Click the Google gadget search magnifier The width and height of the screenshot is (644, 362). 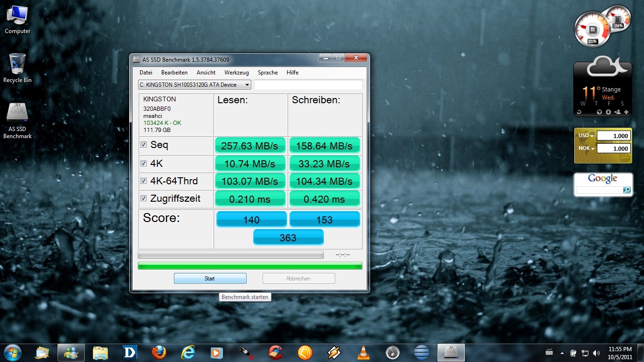click(x=627, y=190)
